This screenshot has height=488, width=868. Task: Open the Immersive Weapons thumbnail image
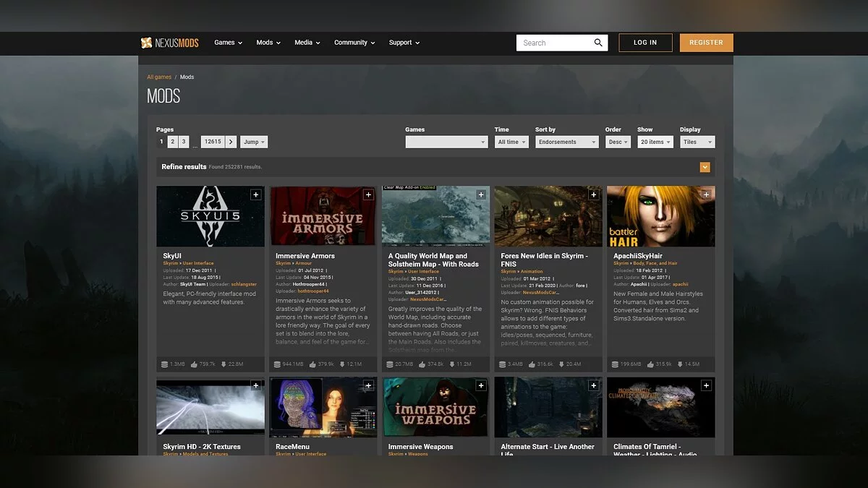point(436,407)
